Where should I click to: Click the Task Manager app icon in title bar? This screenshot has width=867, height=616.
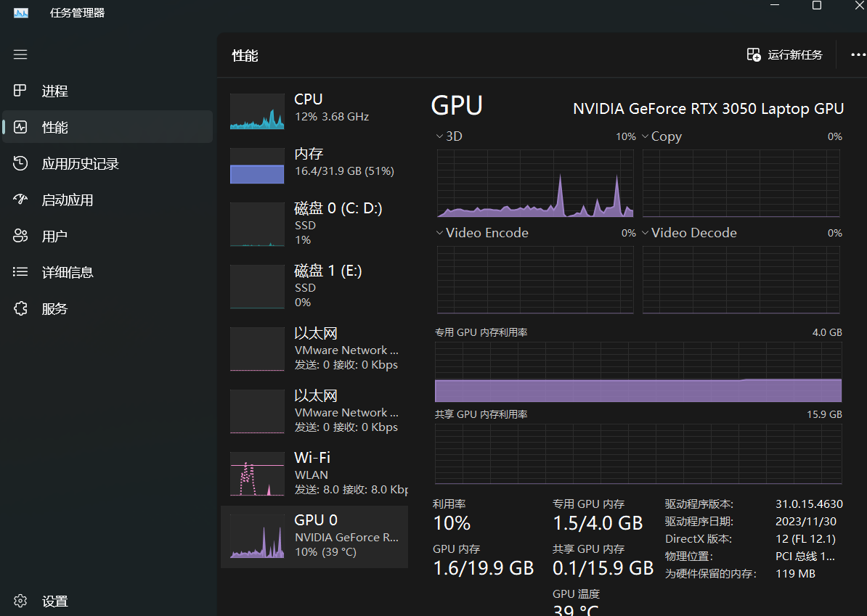point(20,13)
